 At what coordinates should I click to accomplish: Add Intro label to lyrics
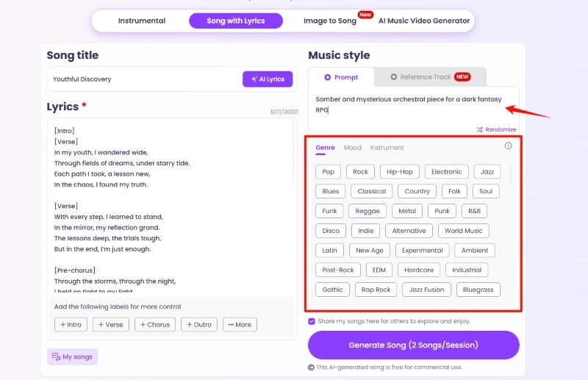pos(71,324)
